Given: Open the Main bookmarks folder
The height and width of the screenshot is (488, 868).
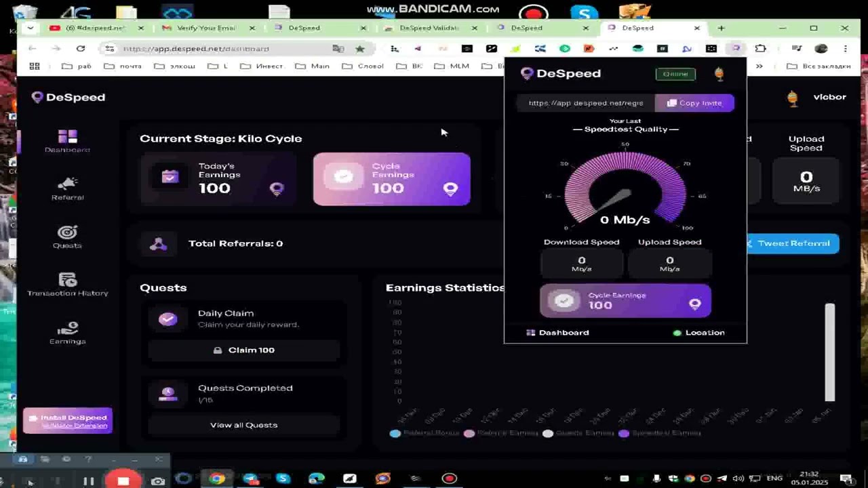Looking at the screenshot, I should (313, 66).
